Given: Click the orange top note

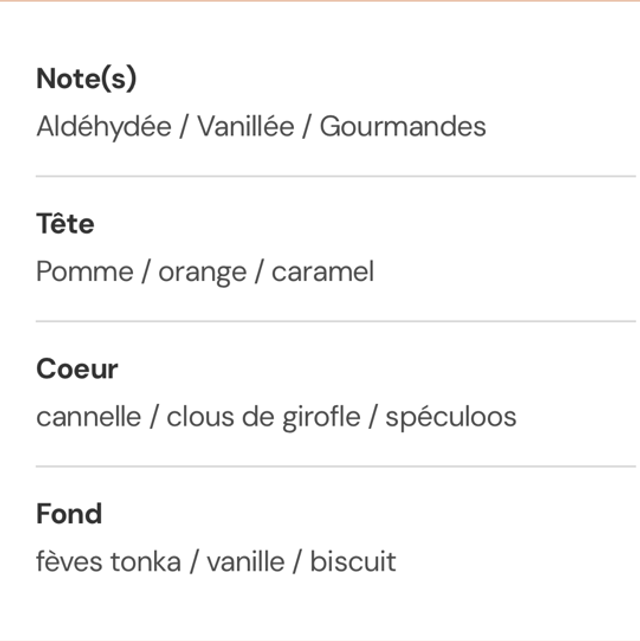Looking at the screenshot, I should click(202, 272).
